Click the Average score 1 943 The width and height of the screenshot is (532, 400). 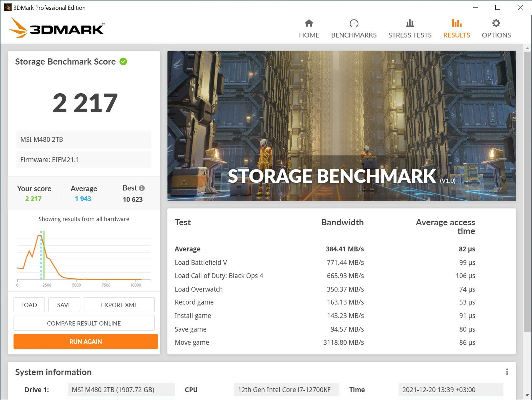83,199
